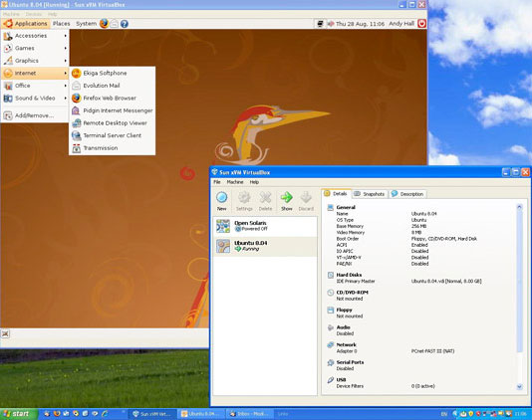
Task: Click the network icon in details
Action: (x=331, y=344)
